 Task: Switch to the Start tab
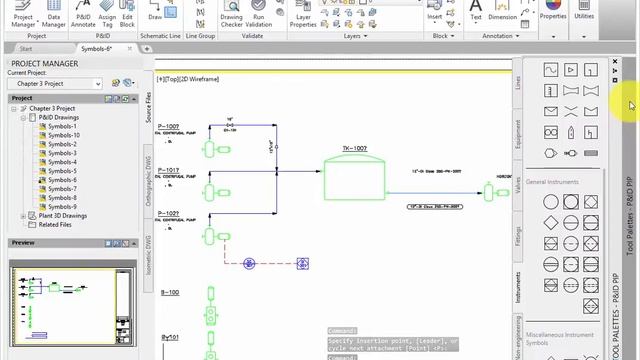click(x=26, y=49)
